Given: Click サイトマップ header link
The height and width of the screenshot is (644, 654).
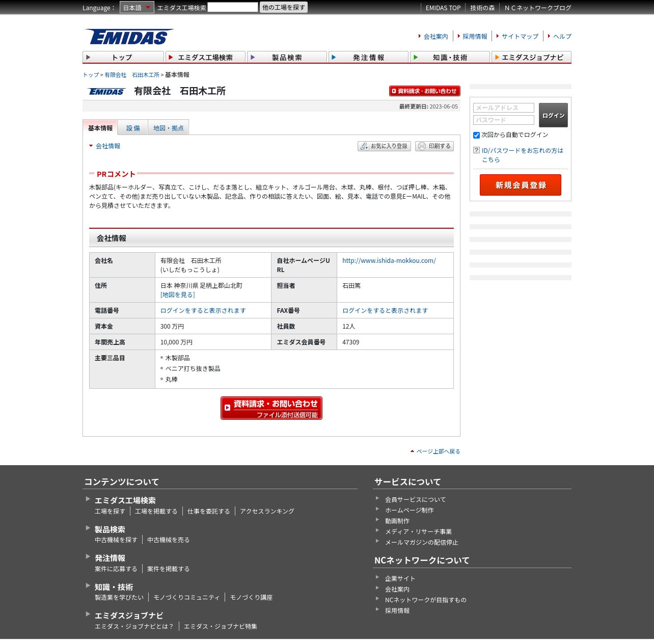Looking at the screenshot, I should 520,36.
